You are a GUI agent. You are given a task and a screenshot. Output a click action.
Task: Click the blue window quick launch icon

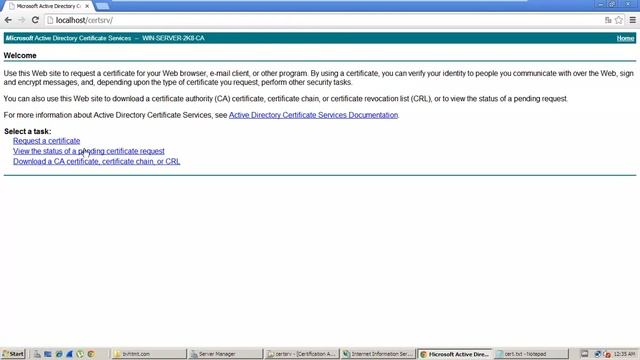point(48,354)
